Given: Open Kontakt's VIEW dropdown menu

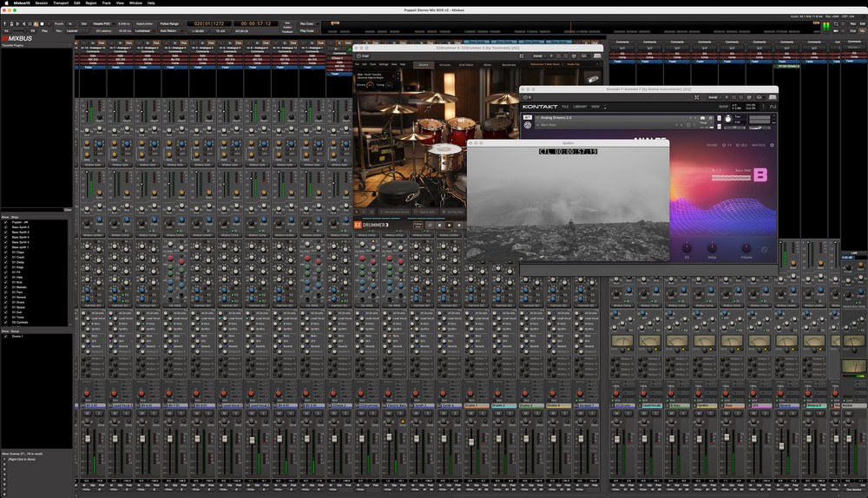Looking at the screenshot, I should 595,107.
